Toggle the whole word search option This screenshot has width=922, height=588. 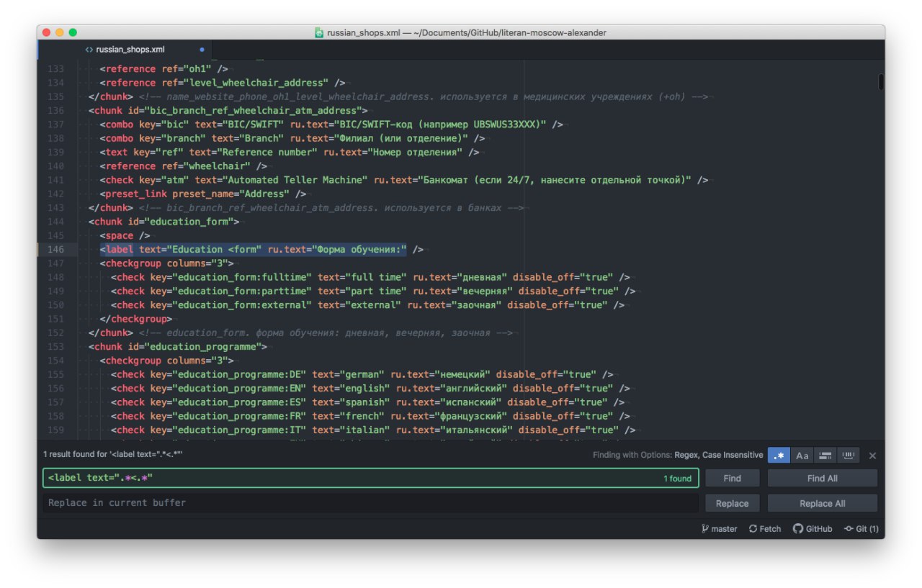849,456
